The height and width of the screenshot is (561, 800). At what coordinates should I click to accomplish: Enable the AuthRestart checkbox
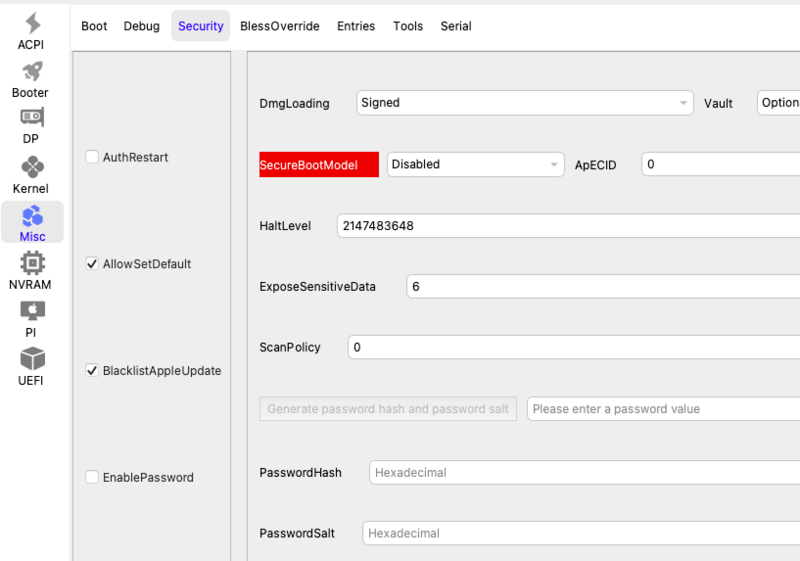[x=92, y=157]
